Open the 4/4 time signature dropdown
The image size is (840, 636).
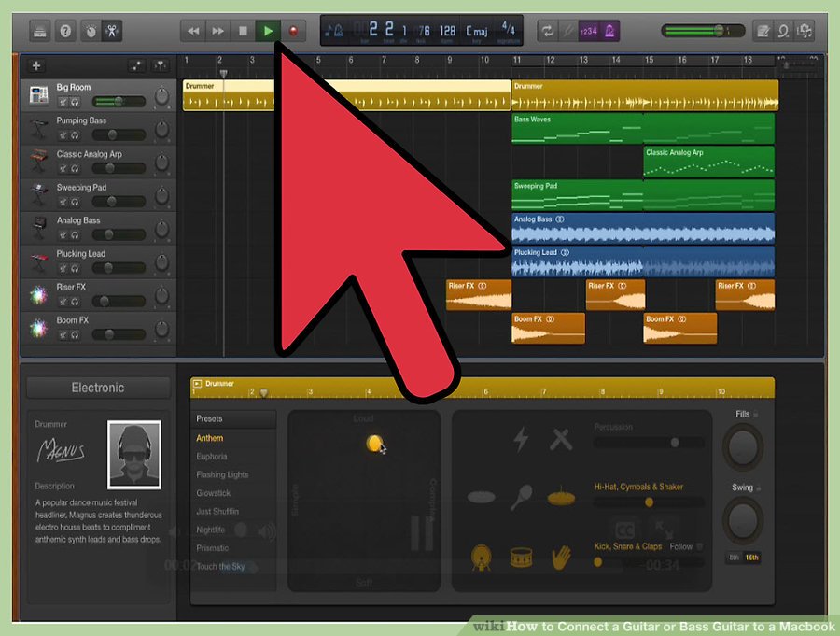(x=508, y=31)
